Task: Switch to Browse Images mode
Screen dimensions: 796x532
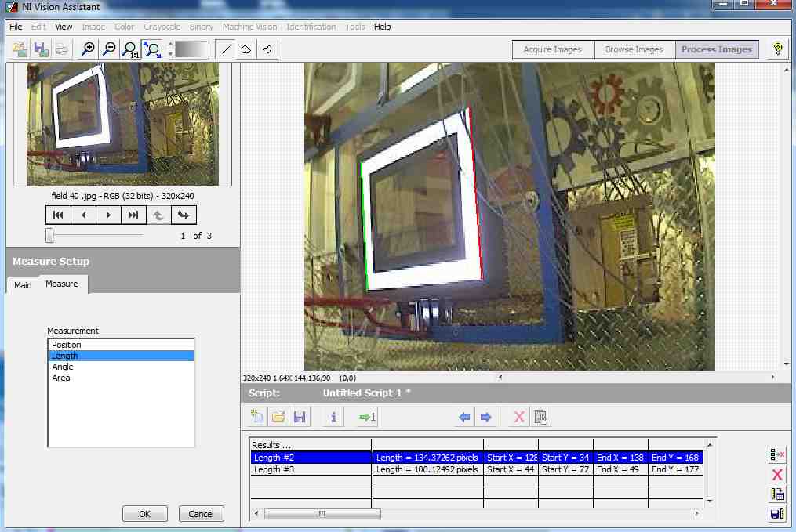Action: pyautogui.click(x=634, y=49)
